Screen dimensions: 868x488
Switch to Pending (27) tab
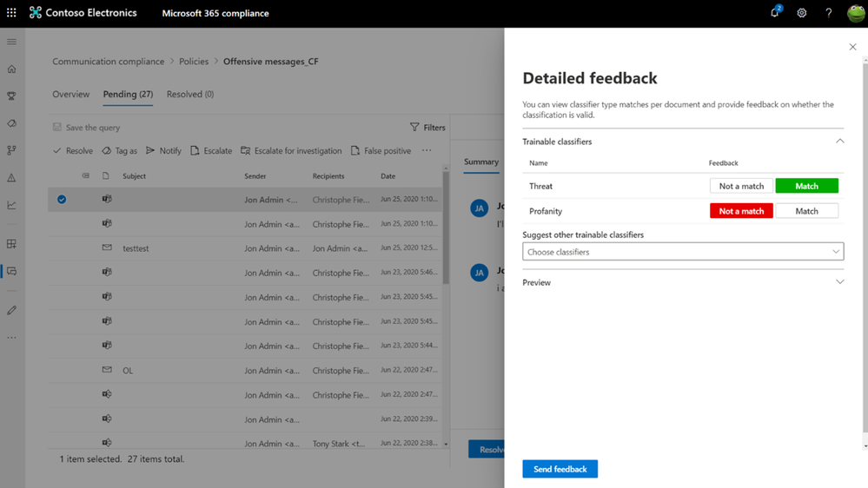tap(128, 94)
